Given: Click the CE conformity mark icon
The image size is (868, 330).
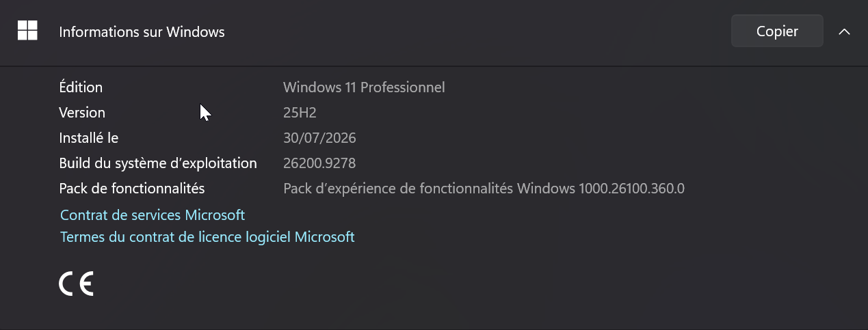Looking at the screenshot, I should pos(76,284).
